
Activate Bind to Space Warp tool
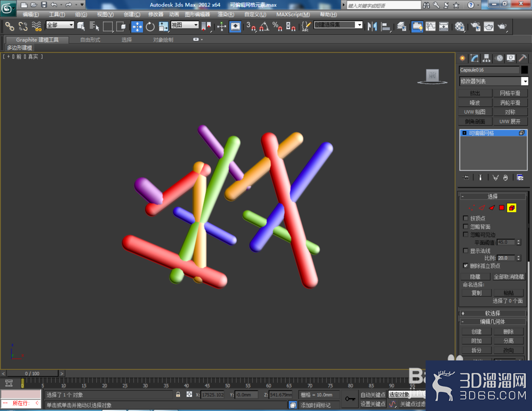(x=36, y=26)
